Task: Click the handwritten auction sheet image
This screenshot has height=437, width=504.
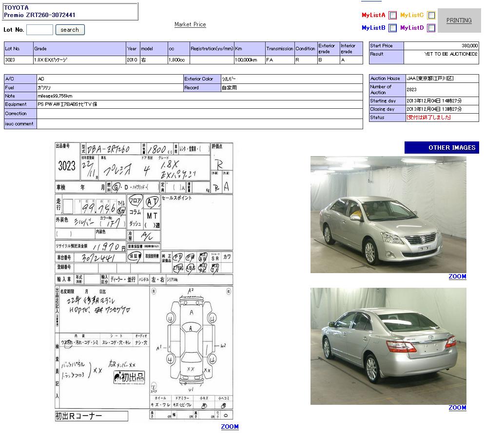Action: tap(144, 281)
